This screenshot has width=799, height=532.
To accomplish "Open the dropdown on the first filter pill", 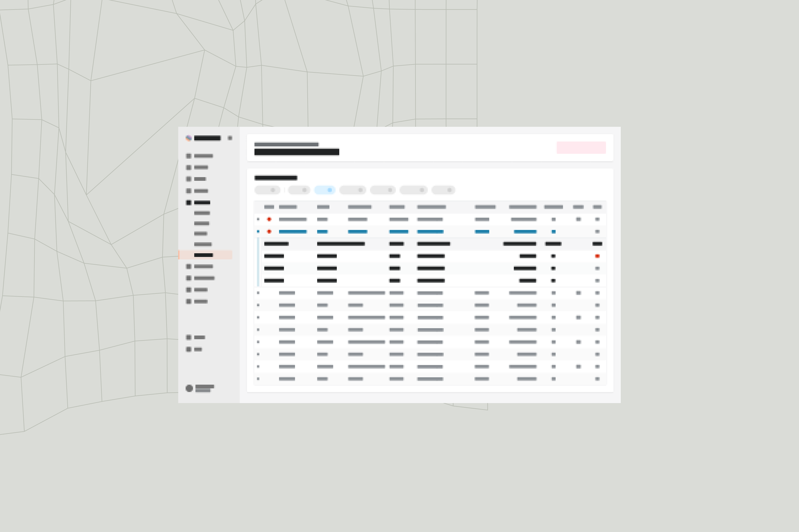I will pos(273,190).
